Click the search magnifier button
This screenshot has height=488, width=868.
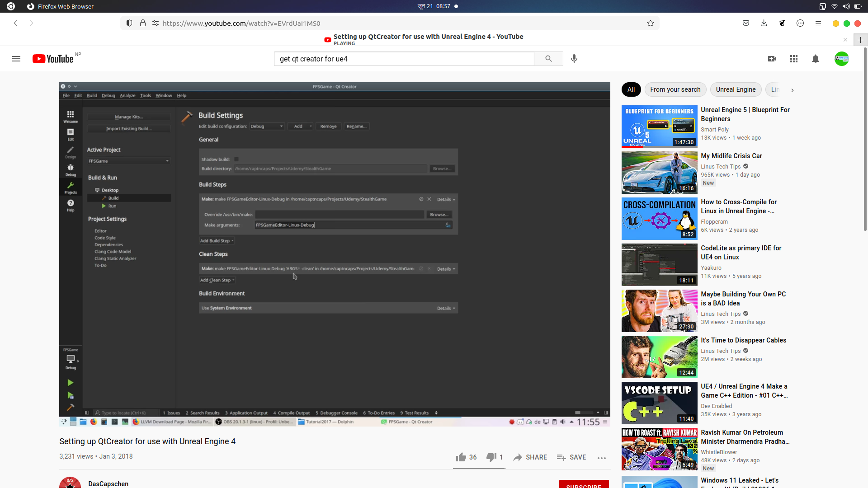tap(548, 59)
